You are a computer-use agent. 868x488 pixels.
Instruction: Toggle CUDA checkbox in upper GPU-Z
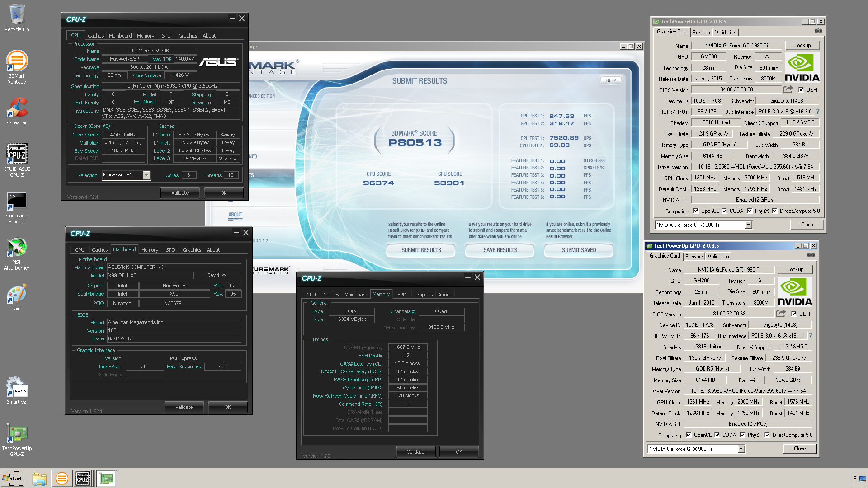724,211
